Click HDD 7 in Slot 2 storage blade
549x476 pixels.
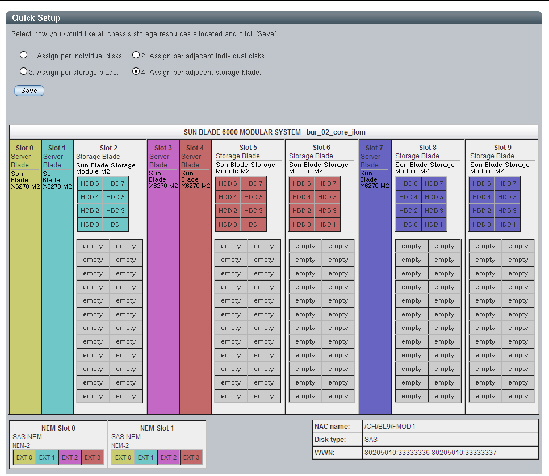[116, 183]
